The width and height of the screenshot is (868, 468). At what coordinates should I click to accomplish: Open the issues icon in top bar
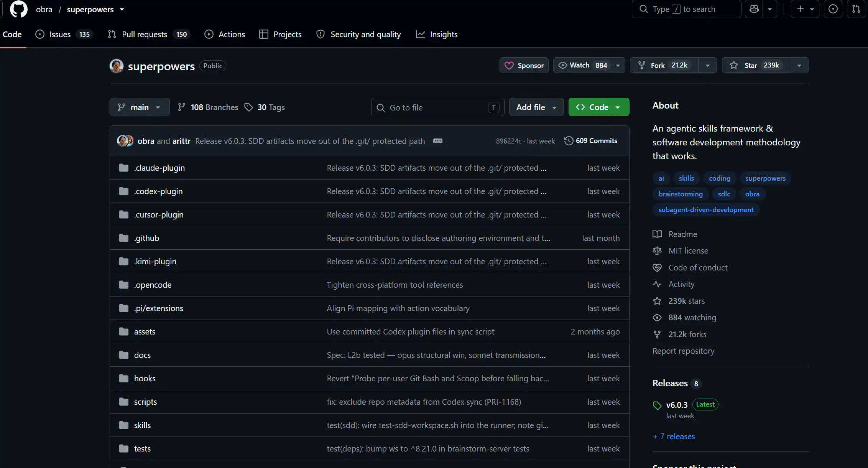pyautogui.click(x=833, y=9)
